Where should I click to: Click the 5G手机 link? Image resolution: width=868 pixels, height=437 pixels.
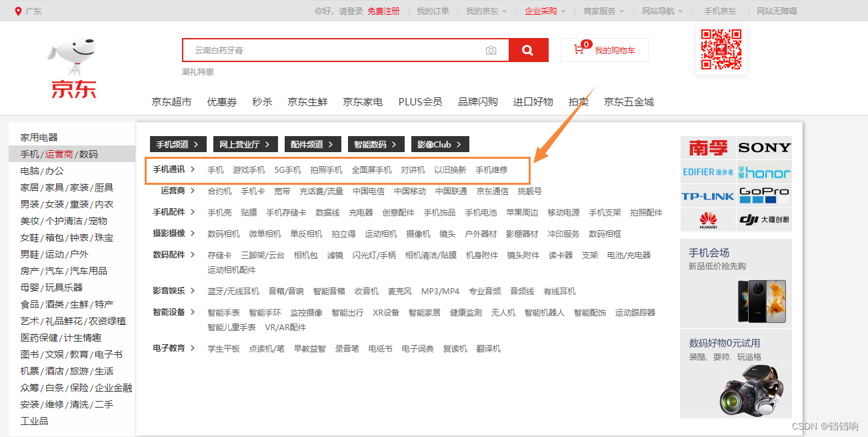coord(287,170)
